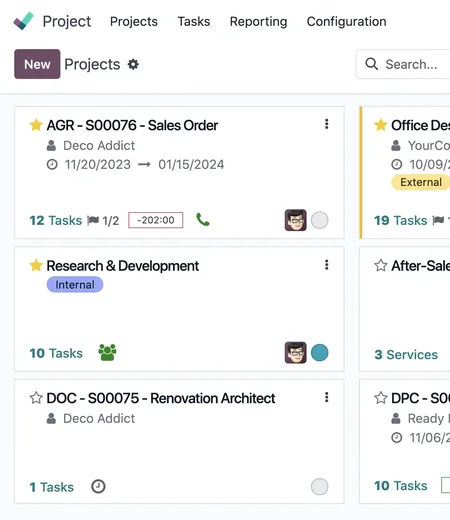This screenshot has width=450, height=520.
Task: Open the Tasks menu
Action: pos(194,21)
